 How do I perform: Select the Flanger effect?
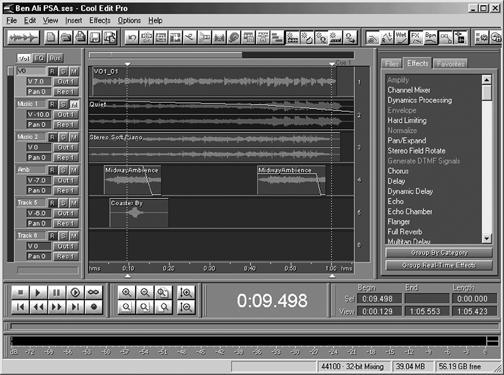pos(399,222)
